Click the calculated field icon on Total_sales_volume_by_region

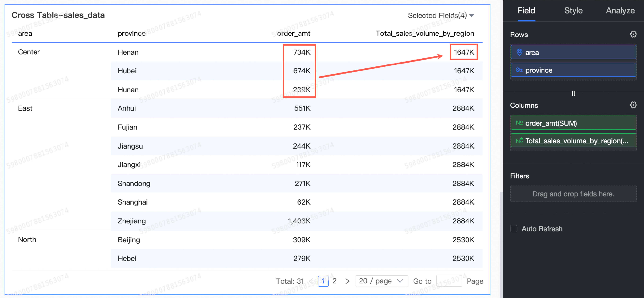click(519, 141)
